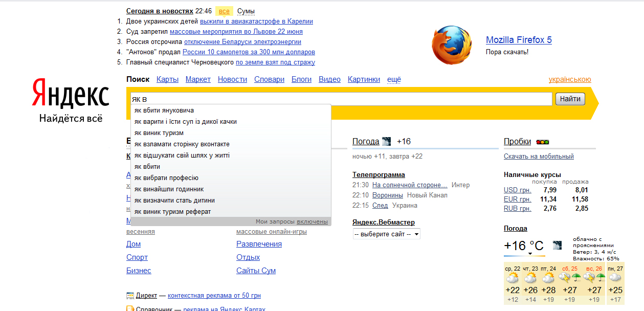Click Monday 27 cloud forecast icon

tap(616, 278)
